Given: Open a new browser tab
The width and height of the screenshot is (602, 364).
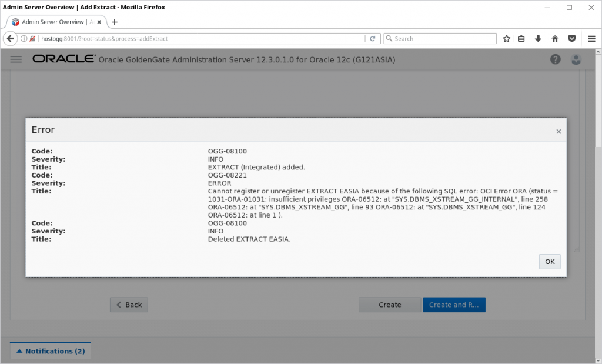Looking at the screenshot, I should pyautogui.click(x=114, y=22).
